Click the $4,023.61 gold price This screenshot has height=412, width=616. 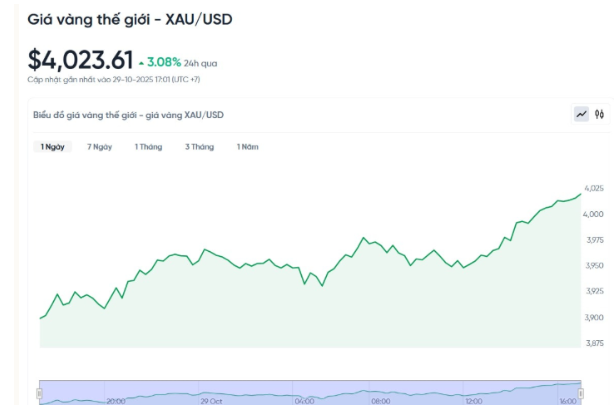pos(80,59)
